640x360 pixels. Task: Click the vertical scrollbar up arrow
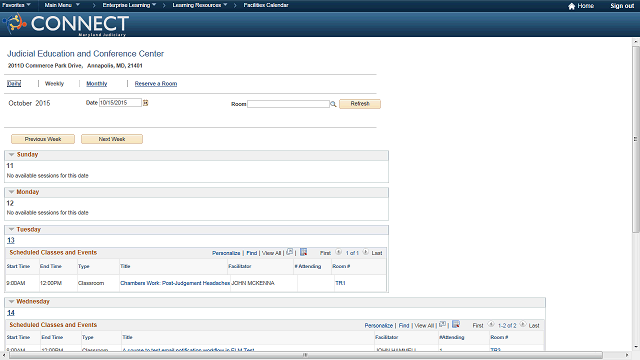[x=636, y=42]
